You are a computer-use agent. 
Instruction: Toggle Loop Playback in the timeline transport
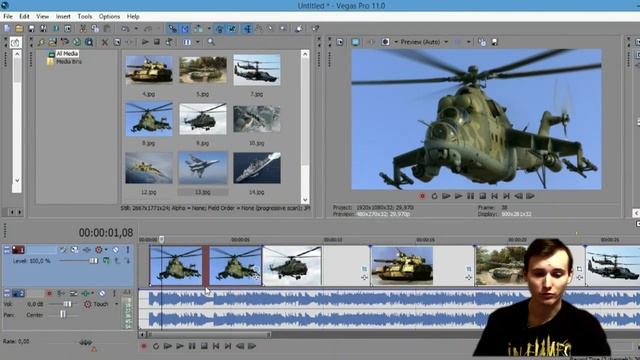pyautogui.click(x=156, y=346)
